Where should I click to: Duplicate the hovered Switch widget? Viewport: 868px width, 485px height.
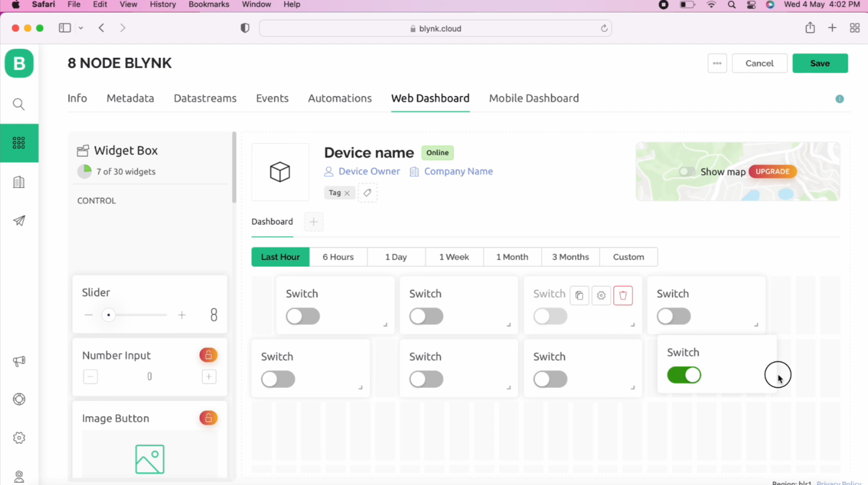(x=579, y=295)
